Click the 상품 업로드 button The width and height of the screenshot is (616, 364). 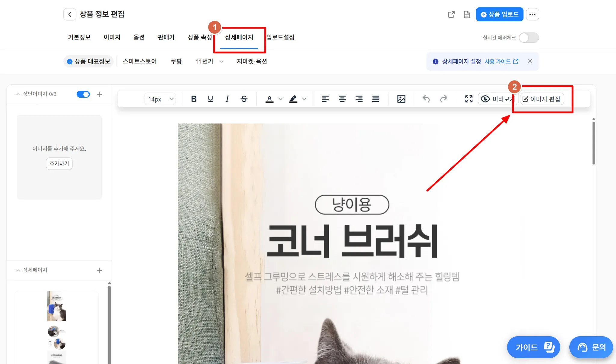[x=499, y=14]
